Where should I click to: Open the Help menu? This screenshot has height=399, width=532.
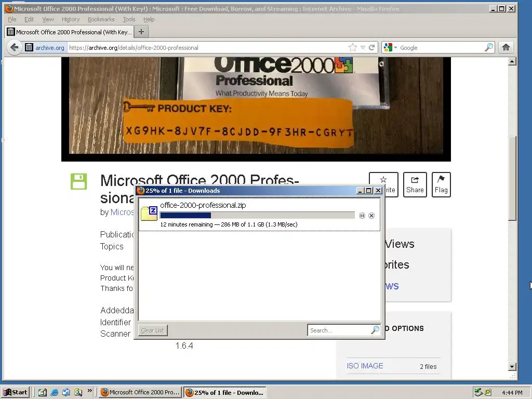coord(149,19)
